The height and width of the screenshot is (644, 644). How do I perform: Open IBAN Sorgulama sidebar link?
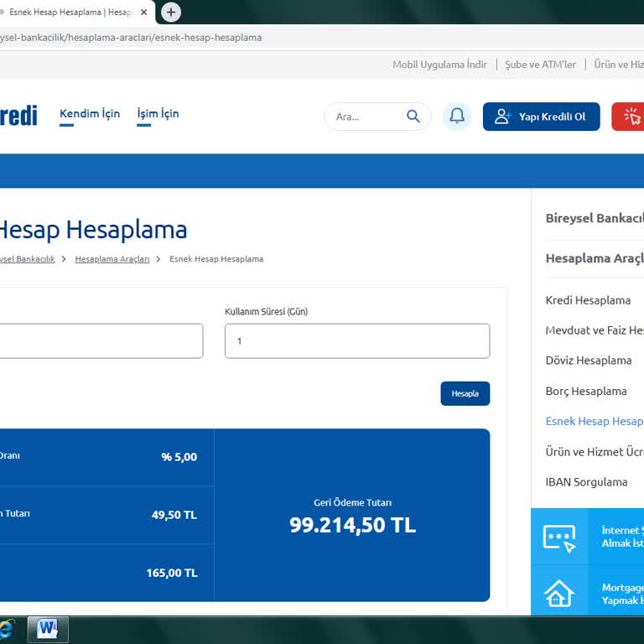click(x=586, y=482)
